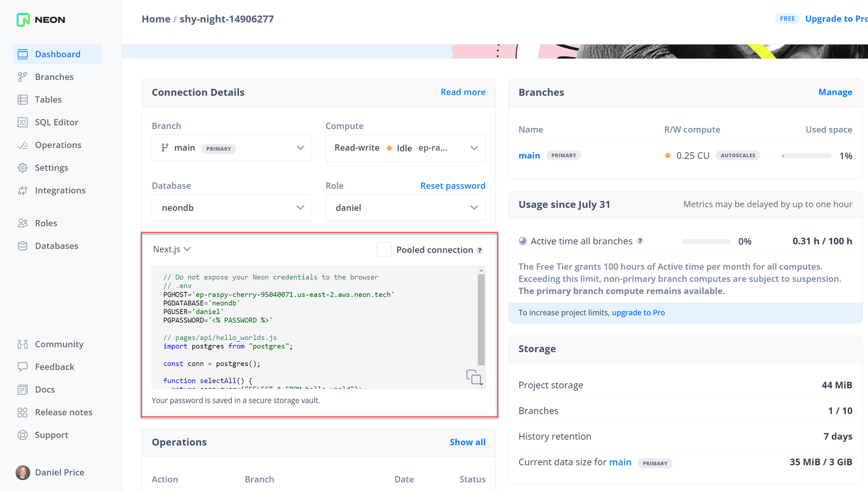Click the Docs document icon
This screenshot has width=868, height=491.
tap(23, 390)
